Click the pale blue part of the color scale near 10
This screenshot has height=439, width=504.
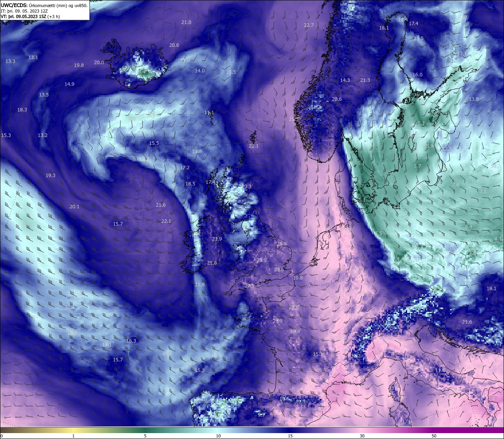click(x=218, y=430)
